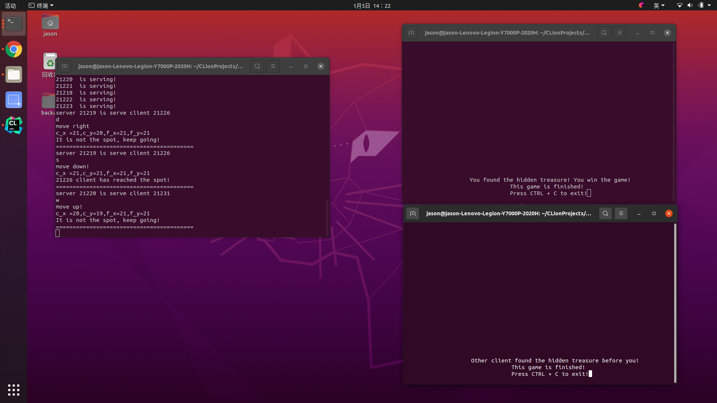Open hamburger menu of server terminal window
This screenshot has height=403, width=717.
[273, 66]
